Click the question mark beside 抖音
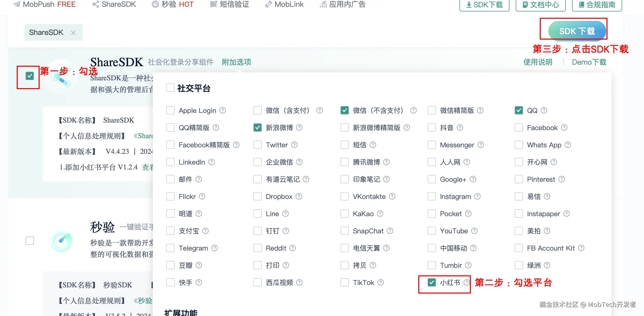Viewport: 644px width, 316px height. (460, 127)
